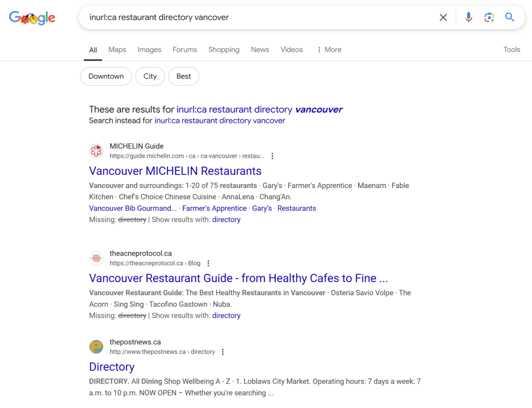
Task: Open the Directory result from thepostnews.ca
Action: pos(112,367)
